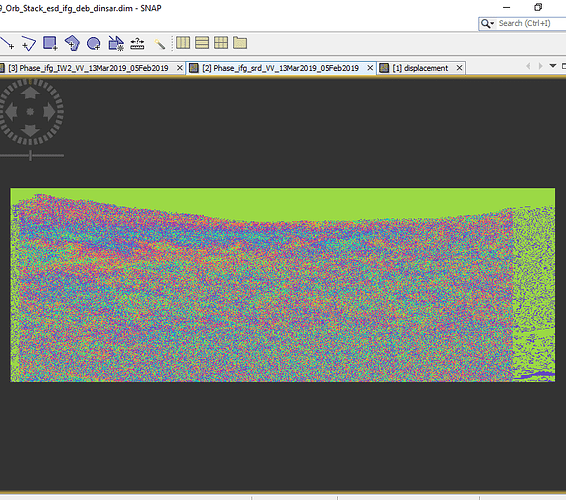Pan the image view up arrow
This screenshot has width=566, height=500.
click(x=30, y=93)
